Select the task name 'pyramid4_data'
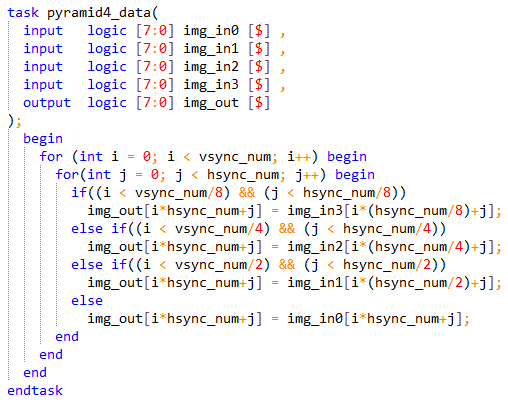 99,13
